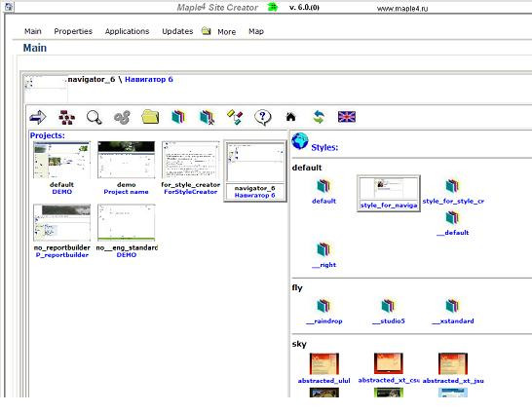The width and height of the screenshot is (532, 413).
Task: Select the abstracted_ulul sky style thumbnail
Action: click(x=324, y=364)
